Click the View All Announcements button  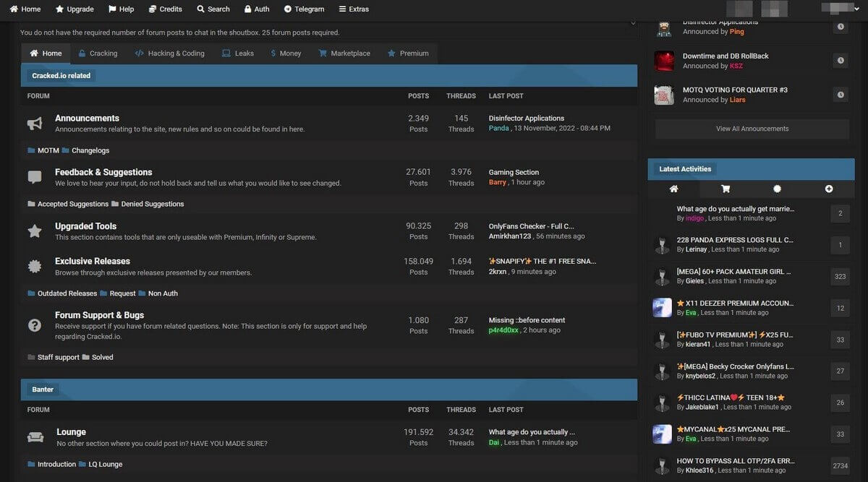(752, 129)
